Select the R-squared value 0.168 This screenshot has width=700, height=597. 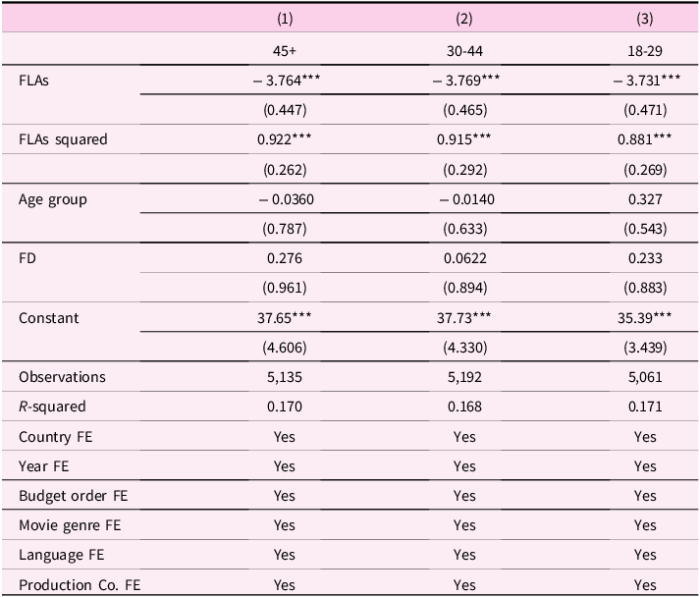point(464,407)
